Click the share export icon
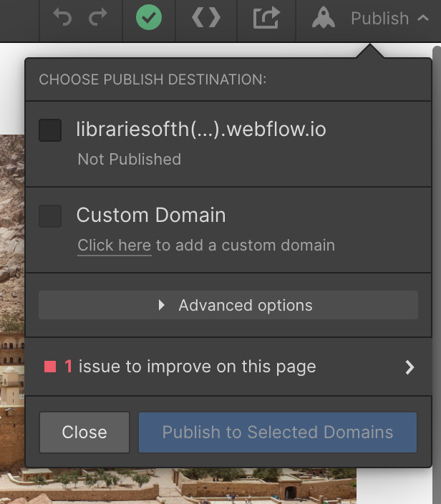This screenshot has height=504, width=441. coord(266,17)
